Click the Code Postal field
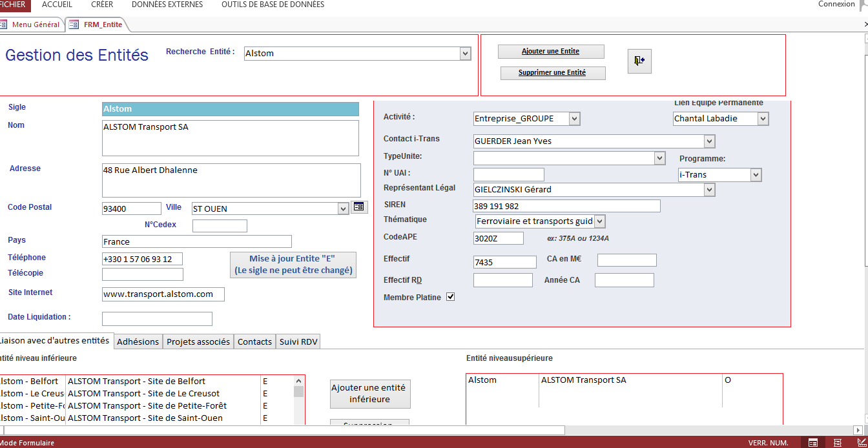Image resolution: width=868 pixels, height=448 pixels. [132, 209]
